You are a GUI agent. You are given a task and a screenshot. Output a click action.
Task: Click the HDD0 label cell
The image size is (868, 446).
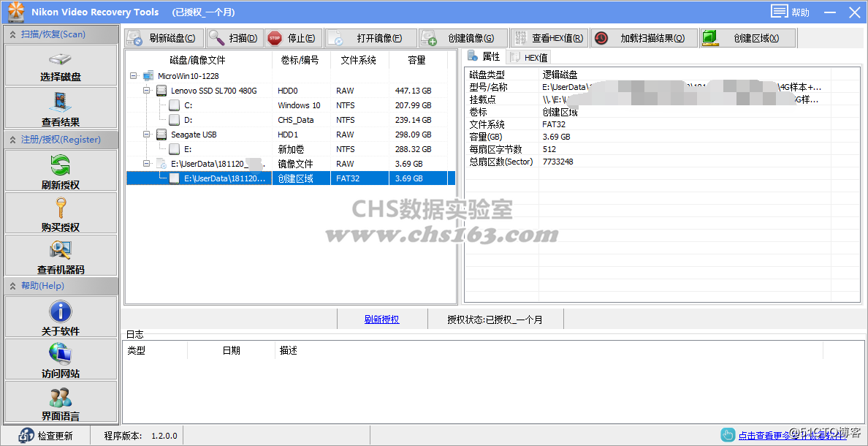pos(287,91)
